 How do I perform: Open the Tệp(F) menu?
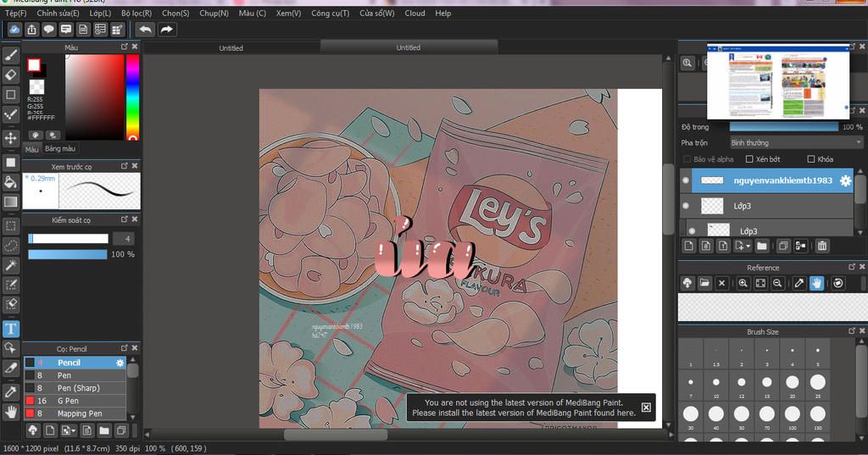point(15,13)
